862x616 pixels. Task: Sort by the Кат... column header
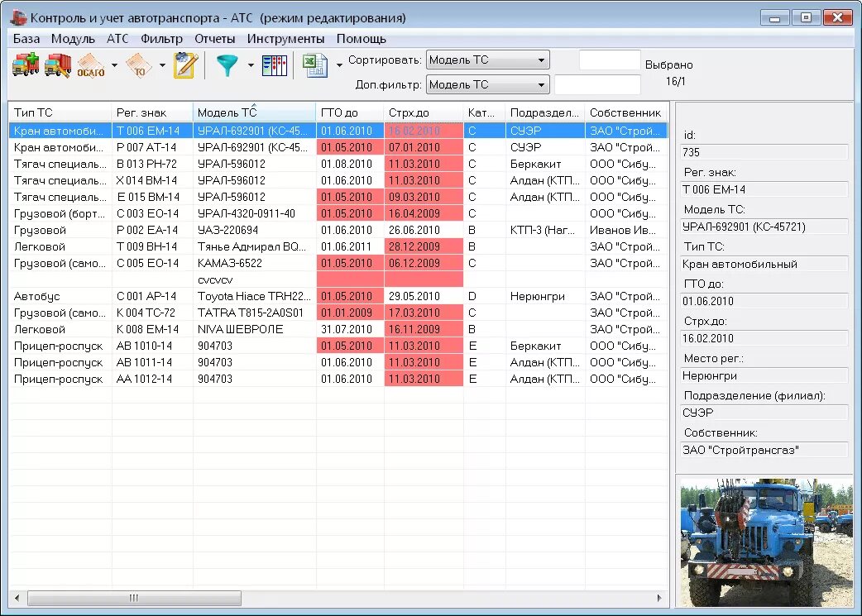(x=484, y=112)
